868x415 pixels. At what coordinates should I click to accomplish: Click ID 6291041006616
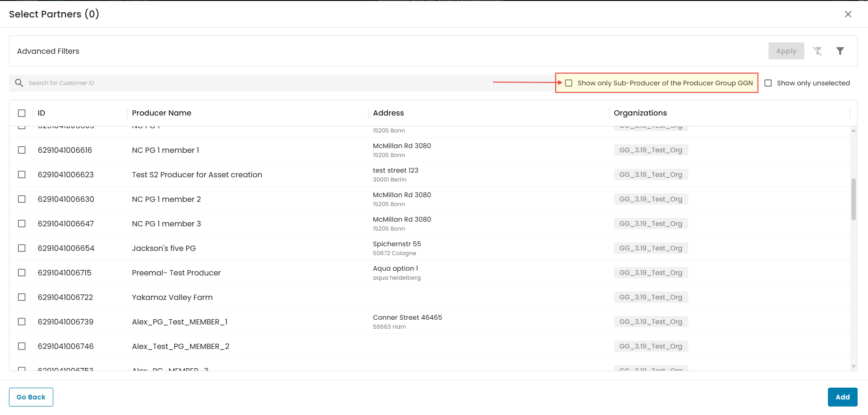coord(65,150)
